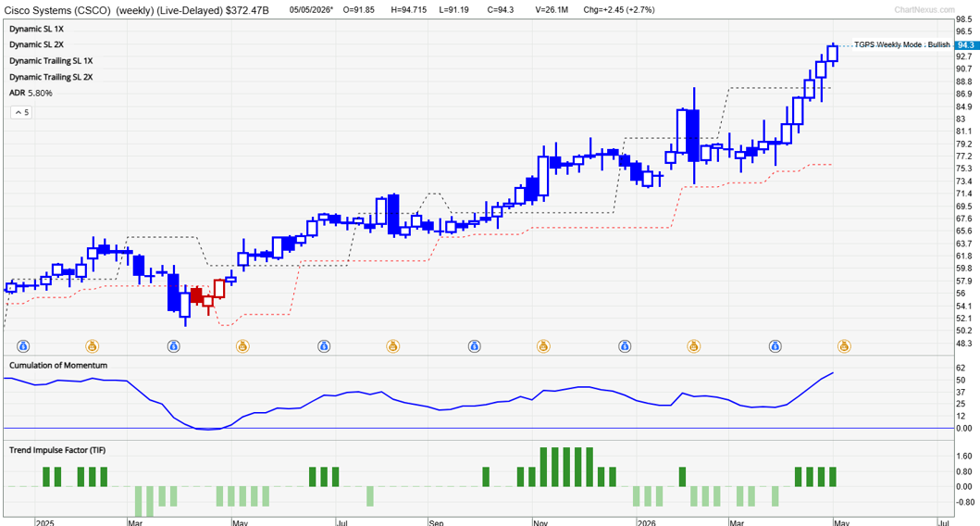The height and width of the screenshot is (526, 980).
Task: Click the L=91.19 low value
Action: tap(453, 10)
